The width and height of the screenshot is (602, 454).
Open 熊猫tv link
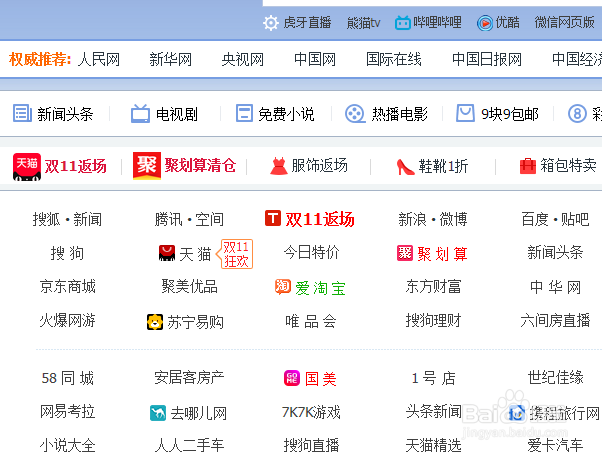[x=363, y=23]
